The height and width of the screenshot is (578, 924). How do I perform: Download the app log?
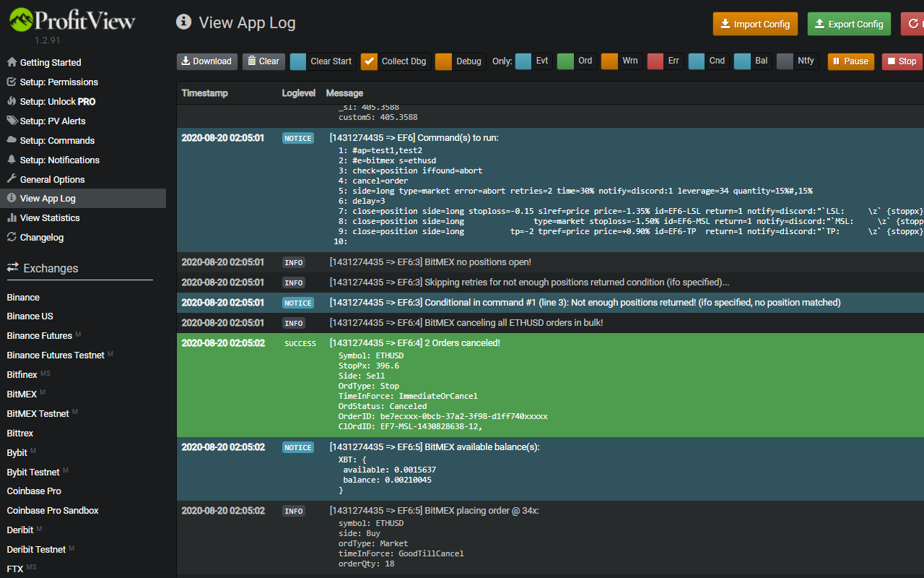tap(207, 61)
